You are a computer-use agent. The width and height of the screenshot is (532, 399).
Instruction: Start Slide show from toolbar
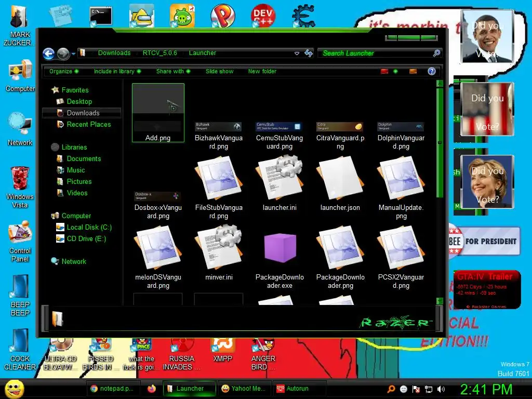pyautogui.click(x=220, y=71)
